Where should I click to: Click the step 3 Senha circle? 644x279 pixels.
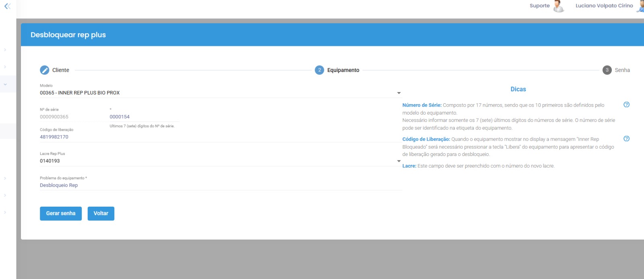click(x=607, y=70)
